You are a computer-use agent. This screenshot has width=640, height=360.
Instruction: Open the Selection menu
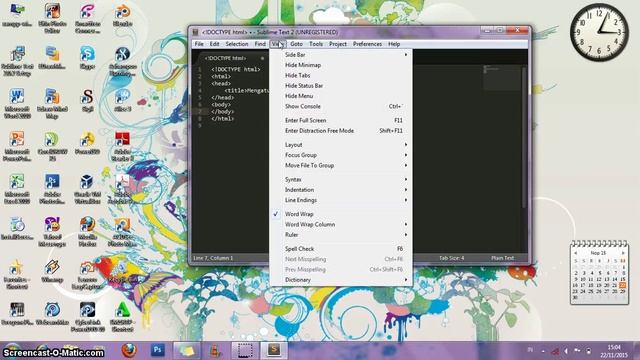click(237, 44)
